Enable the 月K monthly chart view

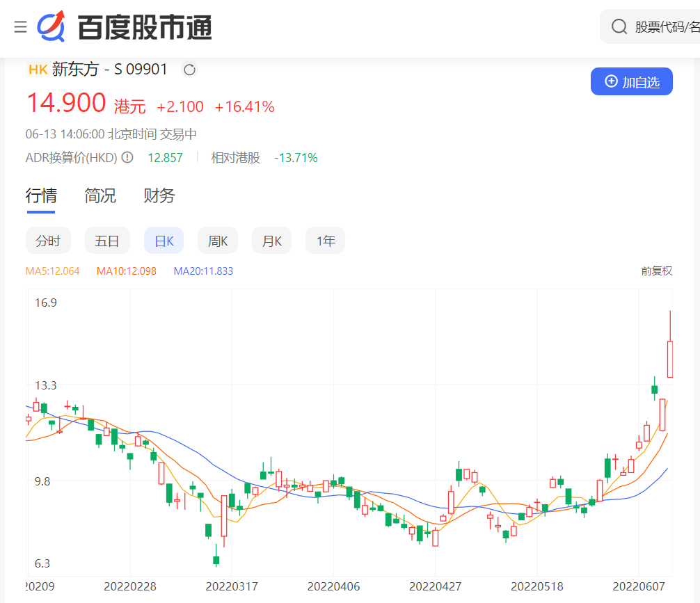(271, 240)
